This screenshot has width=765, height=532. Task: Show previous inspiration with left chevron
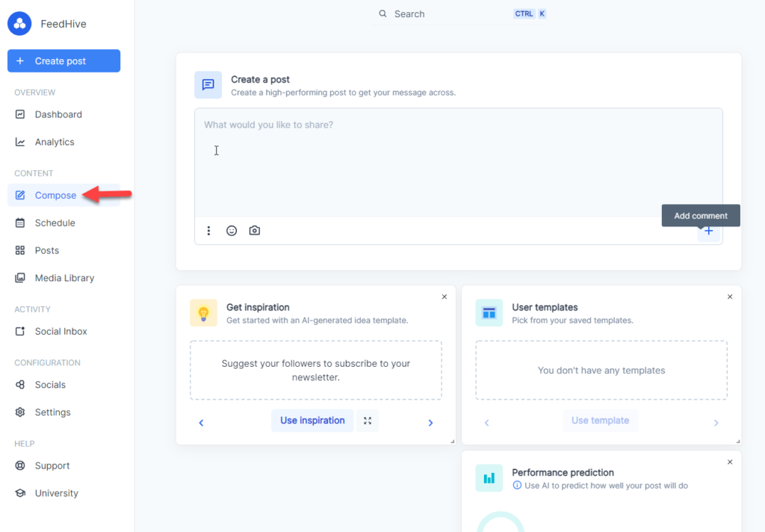201,423
